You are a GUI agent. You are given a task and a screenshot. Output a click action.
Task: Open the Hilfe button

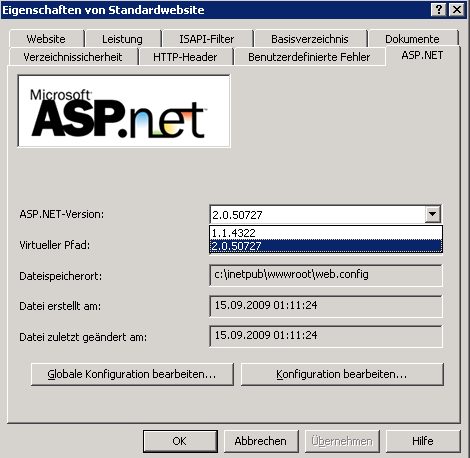pos(423,441)
